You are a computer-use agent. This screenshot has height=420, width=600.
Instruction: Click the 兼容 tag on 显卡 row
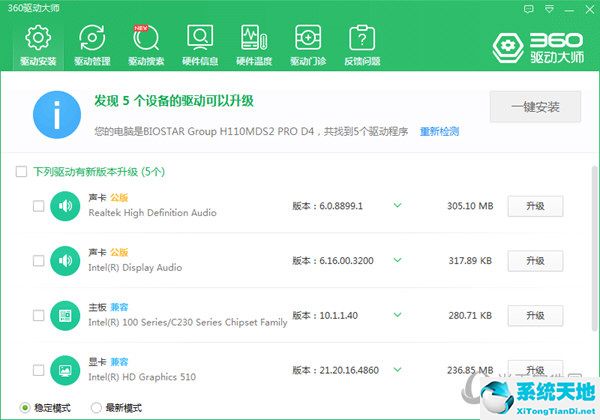click(119, 362)
